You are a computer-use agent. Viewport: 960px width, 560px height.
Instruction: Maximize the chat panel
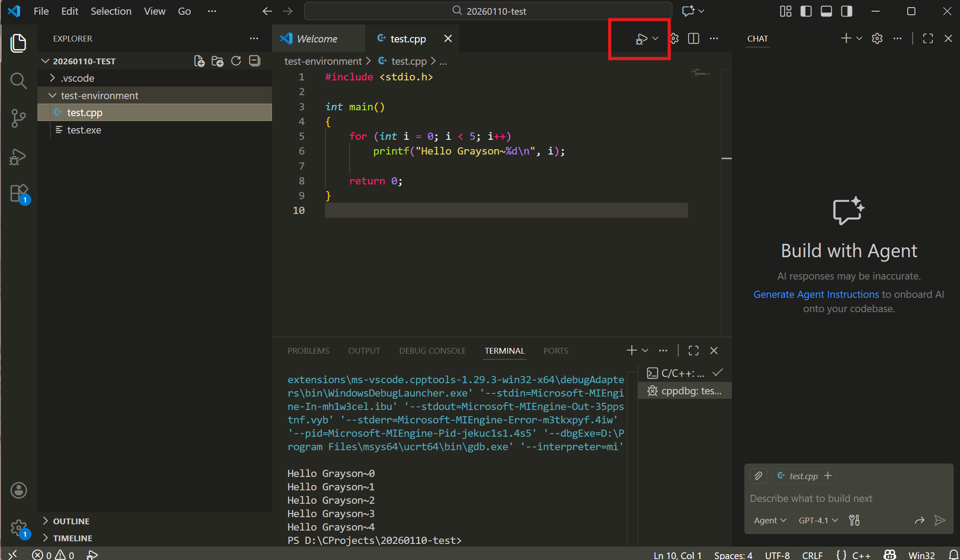click(928, 38)
